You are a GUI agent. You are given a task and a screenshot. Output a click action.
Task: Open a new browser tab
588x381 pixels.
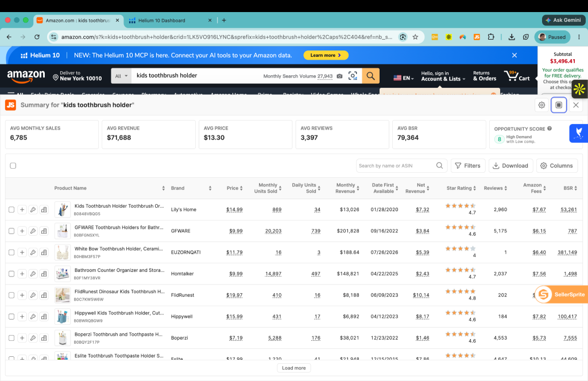coord(224,20)
